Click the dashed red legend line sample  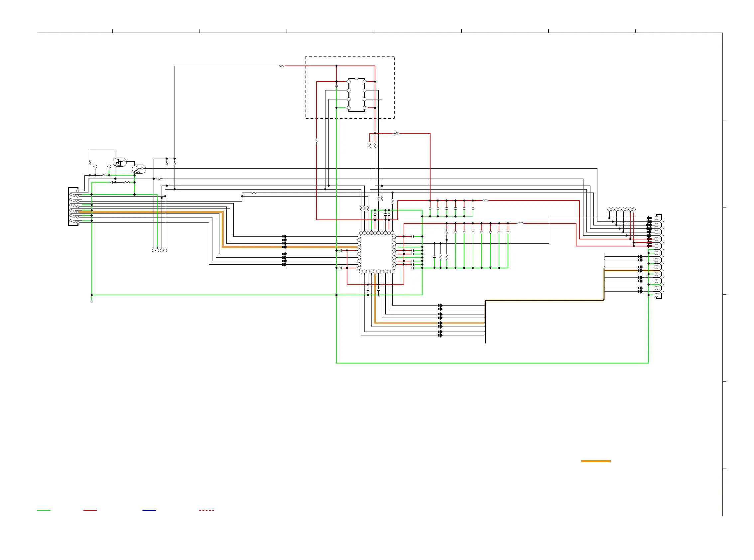click(x=207, y=510)
